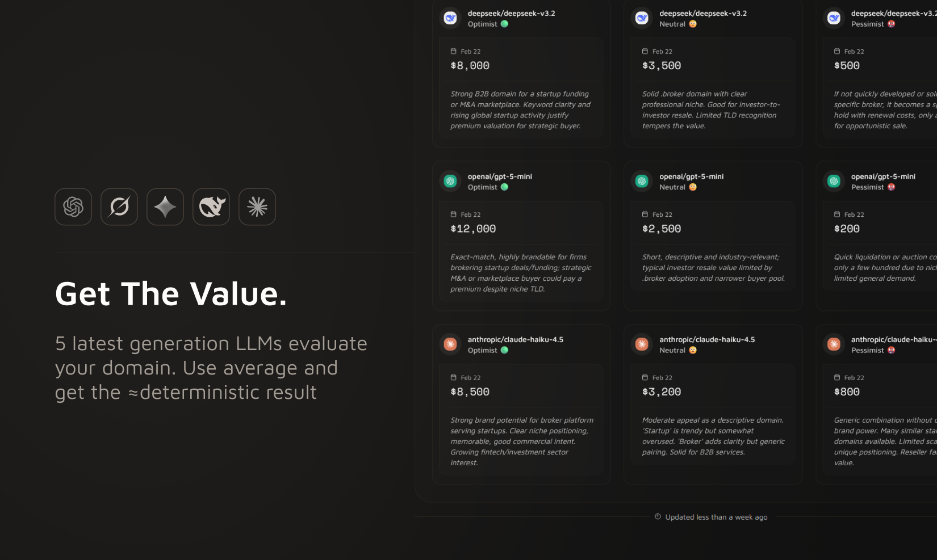The image size is (937, 560).
Task: Click the $12,000 valuation on gpt-5-mini card
Action: pyautogui.click(x=472, y=229)
